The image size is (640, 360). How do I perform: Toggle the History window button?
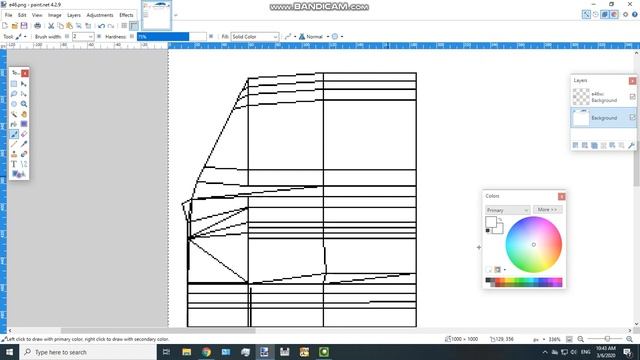596,14
